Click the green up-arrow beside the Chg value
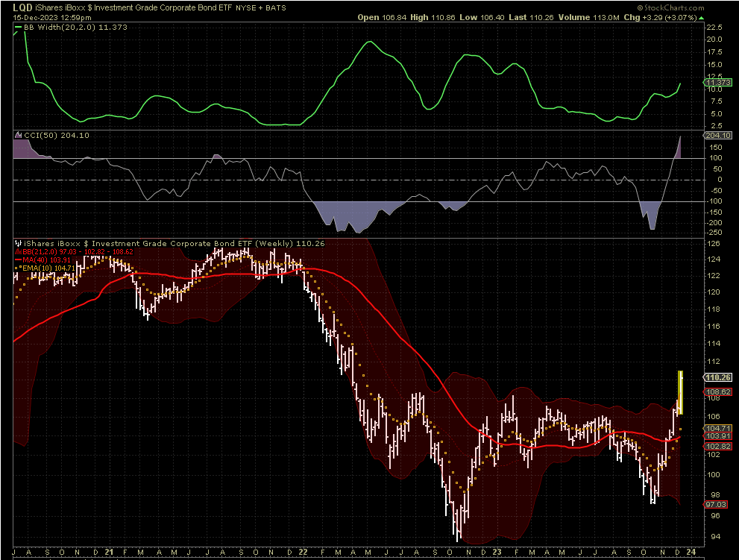 (x=701, y=18)
